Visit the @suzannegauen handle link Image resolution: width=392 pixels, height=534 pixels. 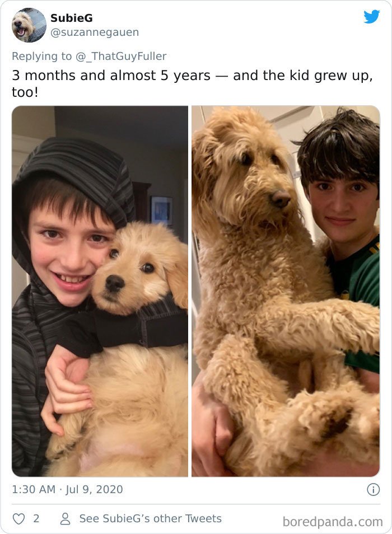click(95, 32)
